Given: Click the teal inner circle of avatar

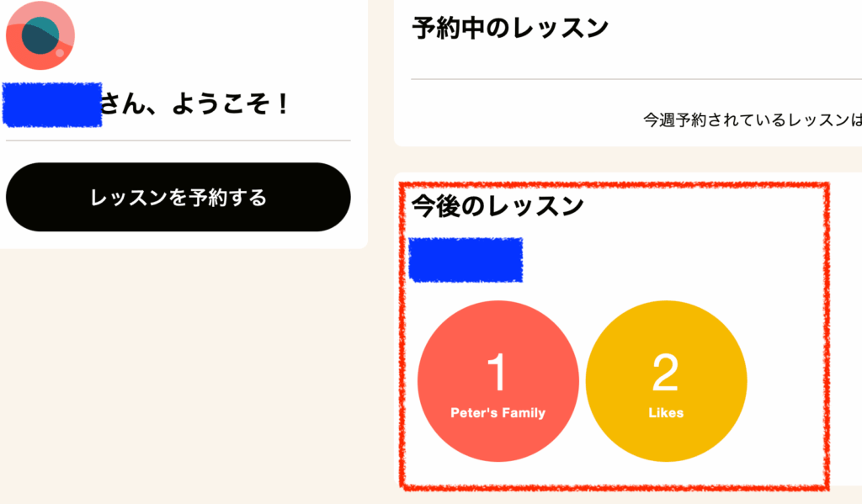Looking at the screenshot, I should 40,35.
